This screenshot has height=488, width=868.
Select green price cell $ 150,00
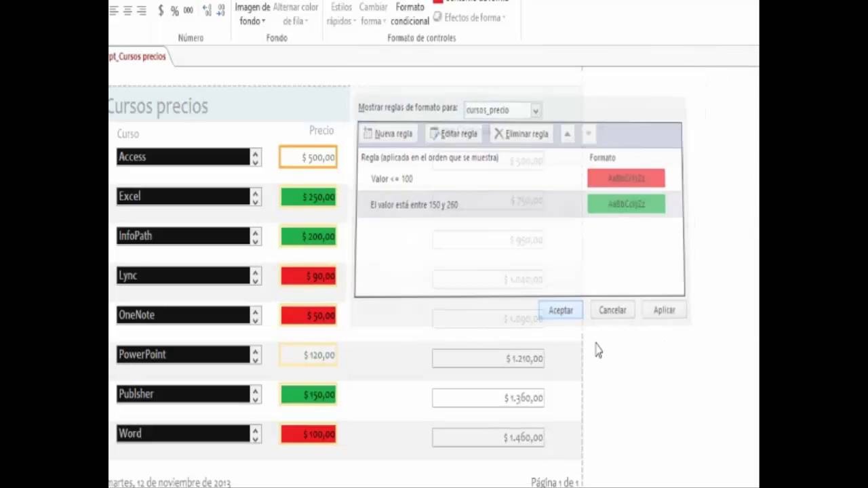click(308, 394)
